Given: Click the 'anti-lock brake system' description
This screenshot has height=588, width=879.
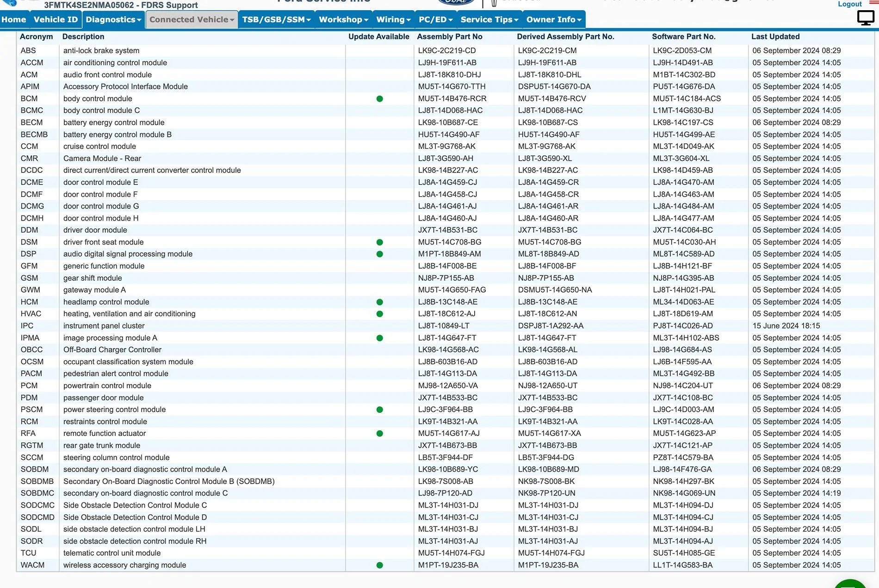Looking at the screenshot, I should (x=101, y=50).
